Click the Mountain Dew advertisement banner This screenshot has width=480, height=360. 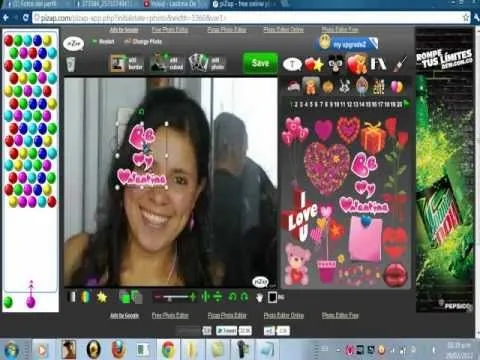tap(445, 171)
